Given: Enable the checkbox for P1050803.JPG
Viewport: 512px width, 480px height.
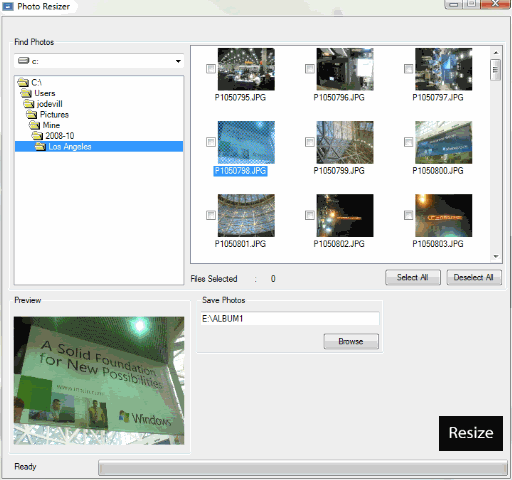Looking at the screenshot, I should (408, 215).
